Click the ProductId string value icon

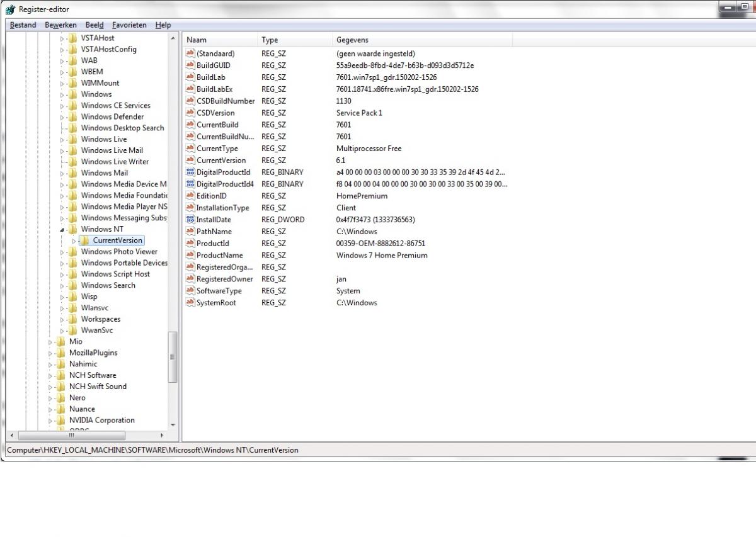191,244
